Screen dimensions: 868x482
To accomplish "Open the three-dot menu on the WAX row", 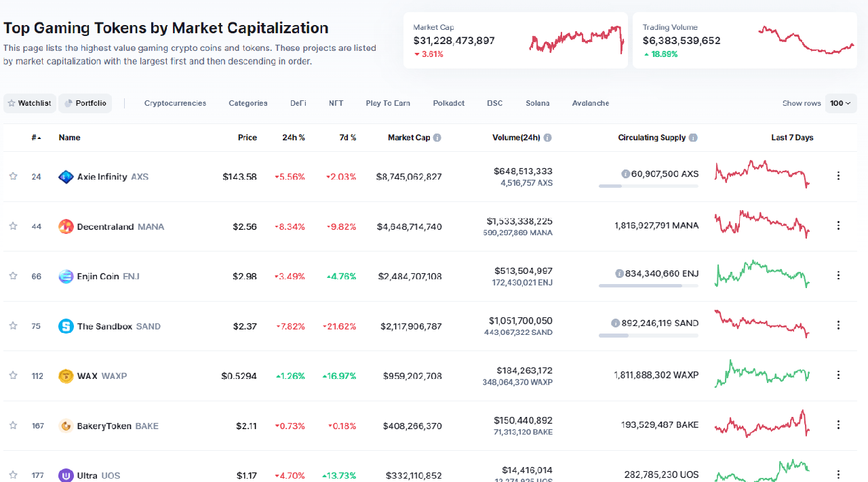I will point(838,375).
